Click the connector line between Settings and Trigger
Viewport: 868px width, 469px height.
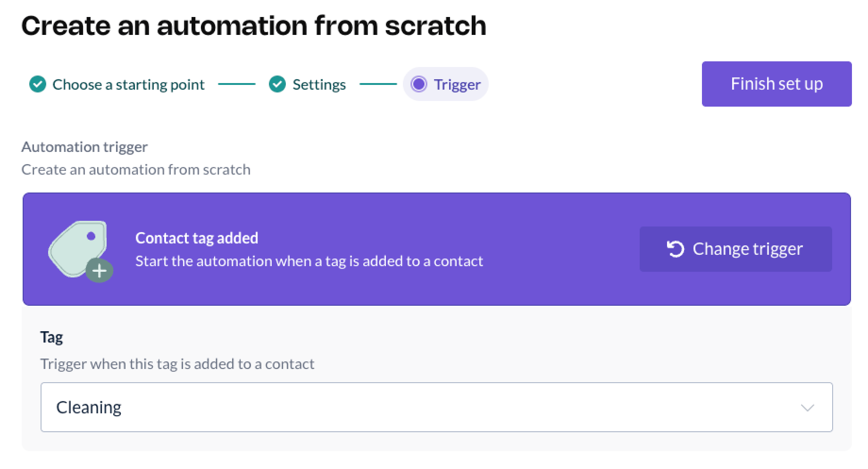[x=378, y=84]
